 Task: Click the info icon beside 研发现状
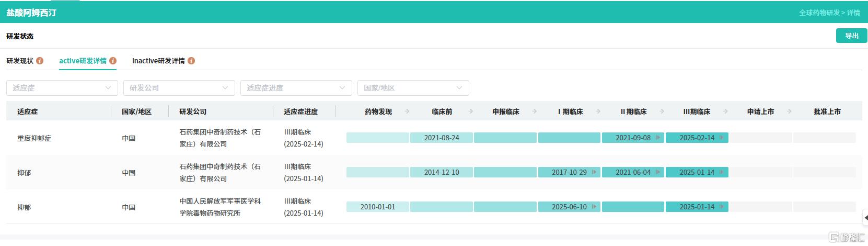(x=40, y=61)
